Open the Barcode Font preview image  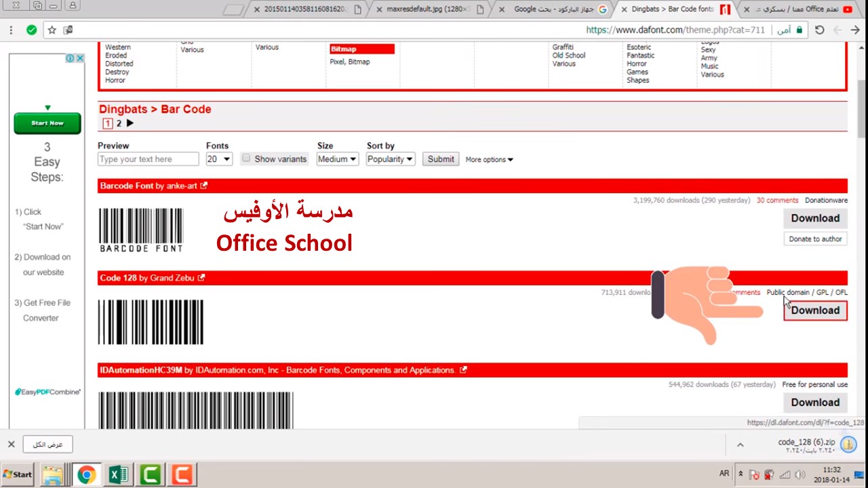(x=141, y=230)
